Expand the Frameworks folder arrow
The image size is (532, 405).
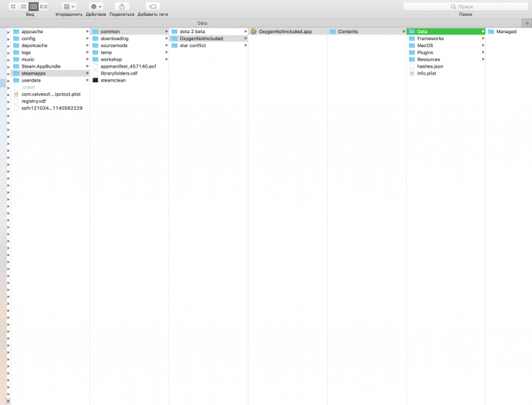pyautogui.click(x=483, y=39)
